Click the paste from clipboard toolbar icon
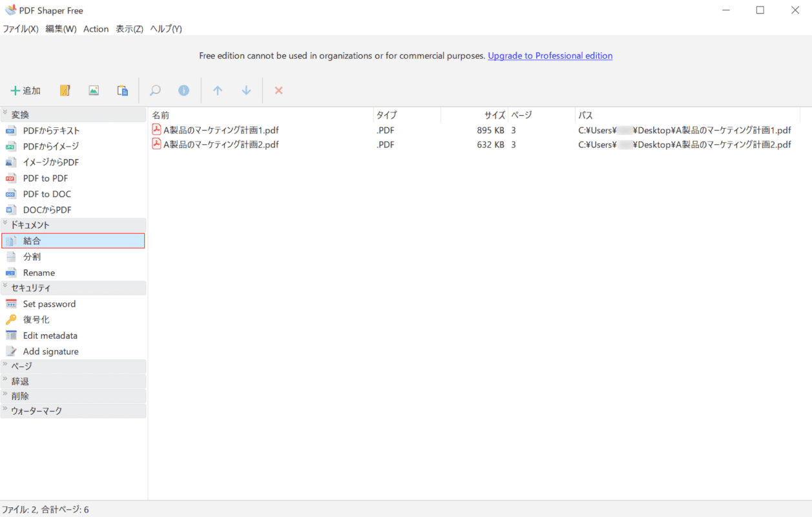This screenshot has width=812, height=517. click(123, 90)
